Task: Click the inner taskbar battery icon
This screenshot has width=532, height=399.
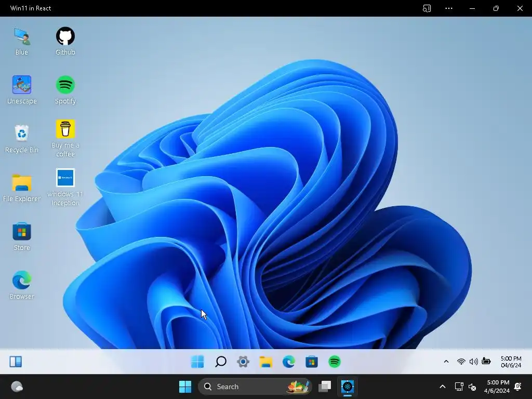Action: (486, 362)
